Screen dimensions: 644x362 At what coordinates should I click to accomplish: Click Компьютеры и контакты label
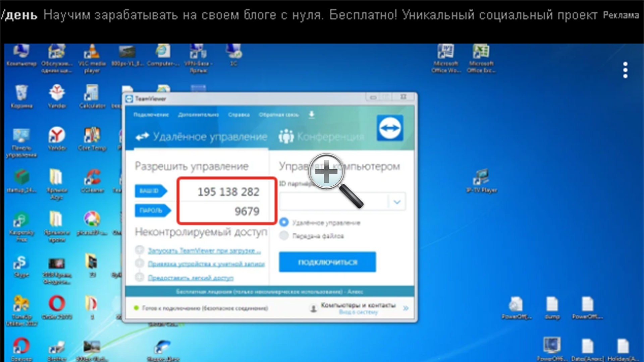click(x=358, y=305)
